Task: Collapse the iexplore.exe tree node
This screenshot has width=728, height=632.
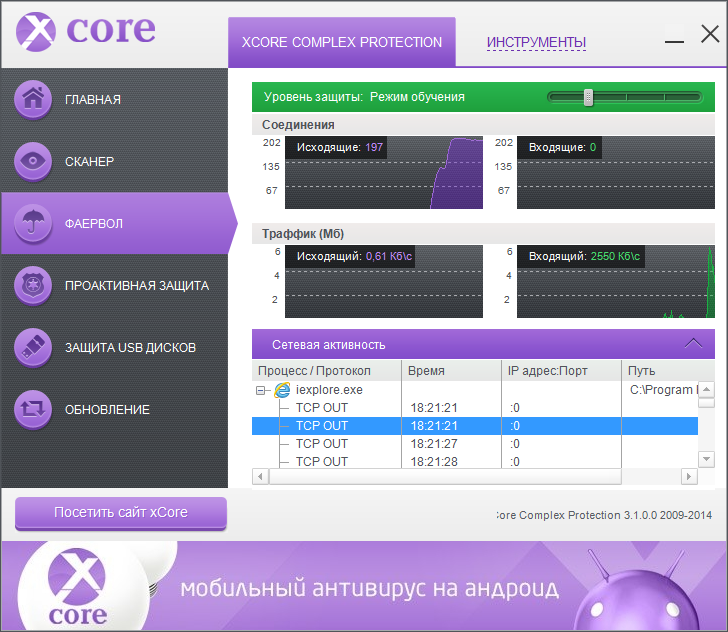Action: coord(260,391)
